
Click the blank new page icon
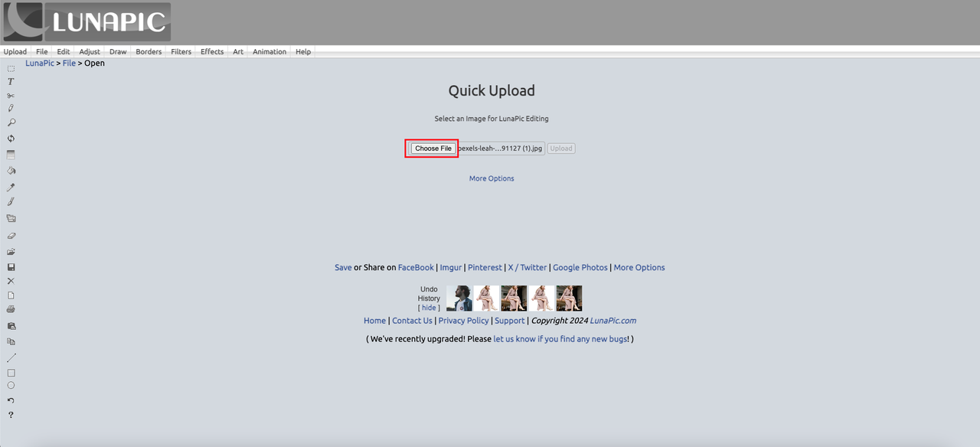11,295
